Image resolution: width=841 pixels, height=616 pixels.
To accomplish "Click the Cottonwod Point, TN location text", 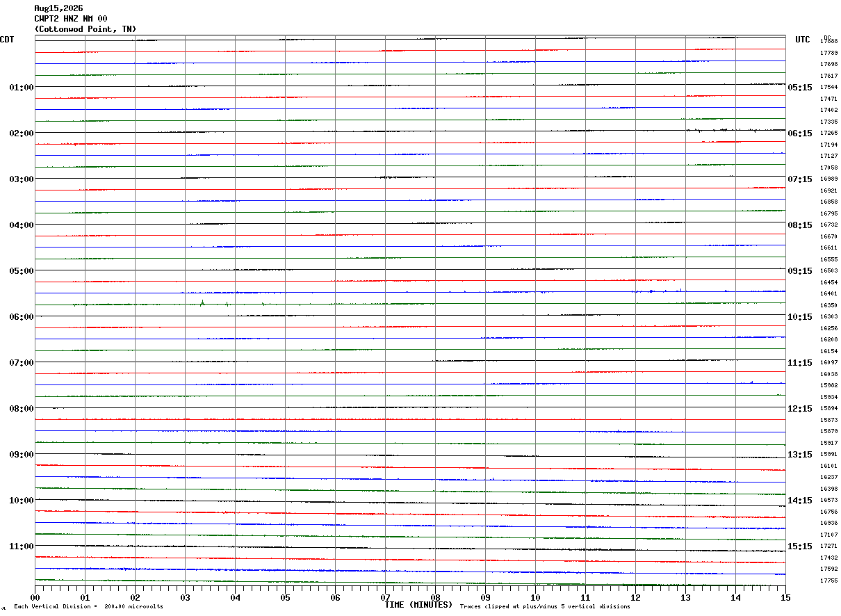I will click(85, 29).
